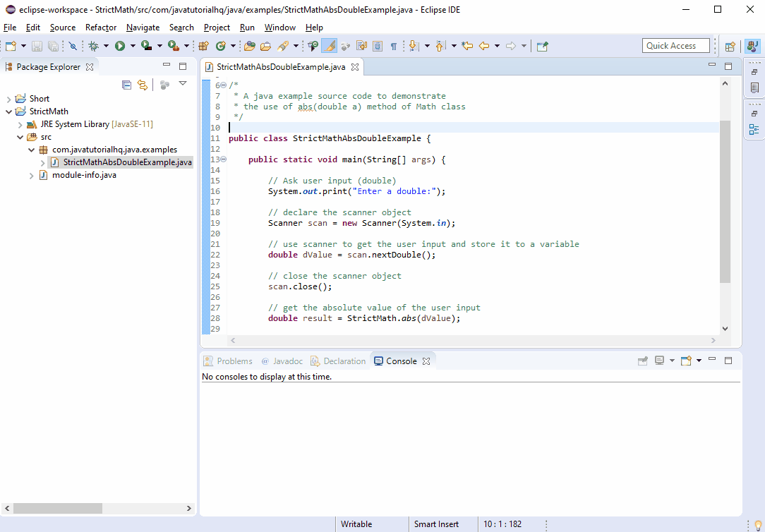Open the Refactor menu

pyautogui.click(x=100, y=28)
